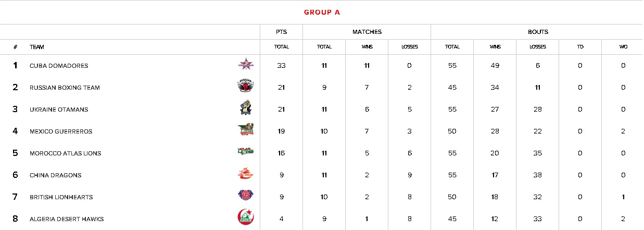
Task: Open the Cuba Domadores team name
Action: pos(59,66)
